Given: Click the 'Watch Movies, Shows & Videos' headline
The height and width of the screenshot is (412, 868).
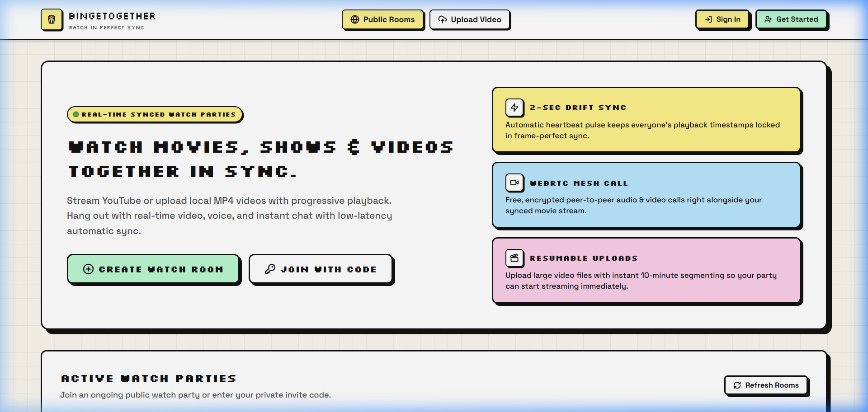Looking at the screenshot, I should tap(261, 159).
